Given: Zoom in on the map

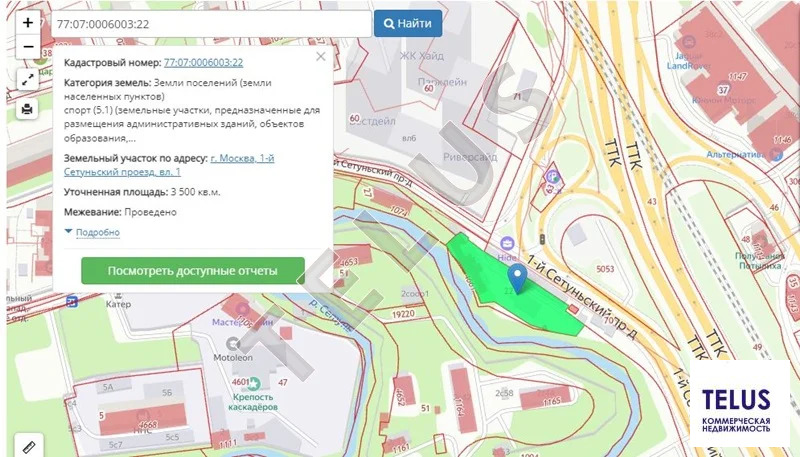Looking at the screenshot, I should point(26,22).
